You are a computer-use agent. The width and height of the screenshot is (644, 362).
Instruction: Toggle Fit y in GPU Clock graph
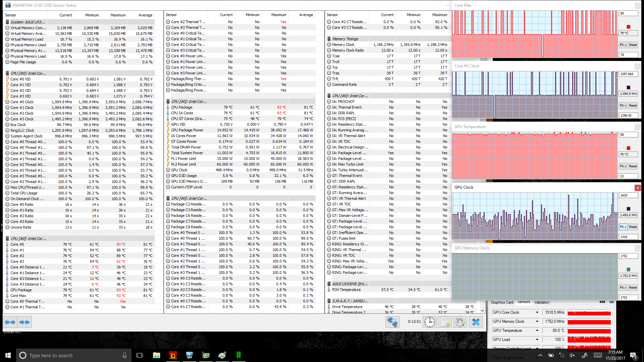tap(623, 227)
